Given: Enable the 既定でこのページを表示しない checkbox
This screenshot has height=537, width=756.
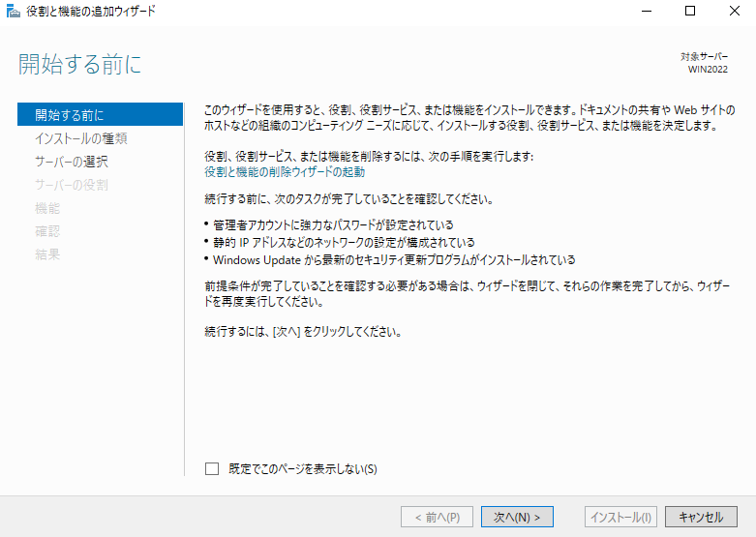Looking at the screenshot, I should 212,469.
